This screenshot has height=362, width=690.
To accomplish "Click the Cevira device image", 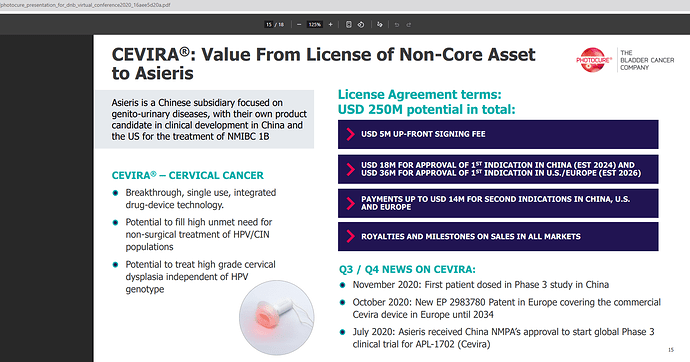I will [277, 318].
